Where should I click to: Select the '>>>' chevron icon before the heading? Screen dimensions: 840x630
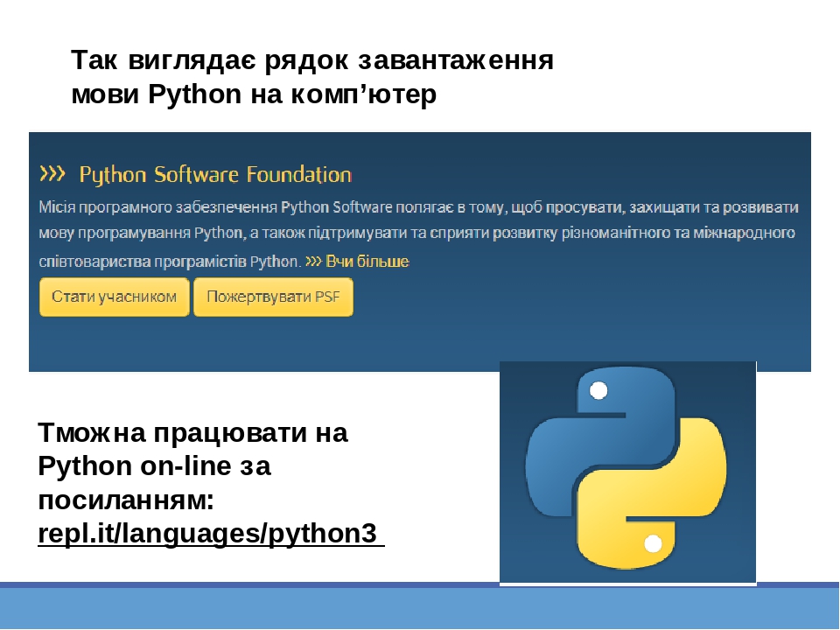coord(55,172)
